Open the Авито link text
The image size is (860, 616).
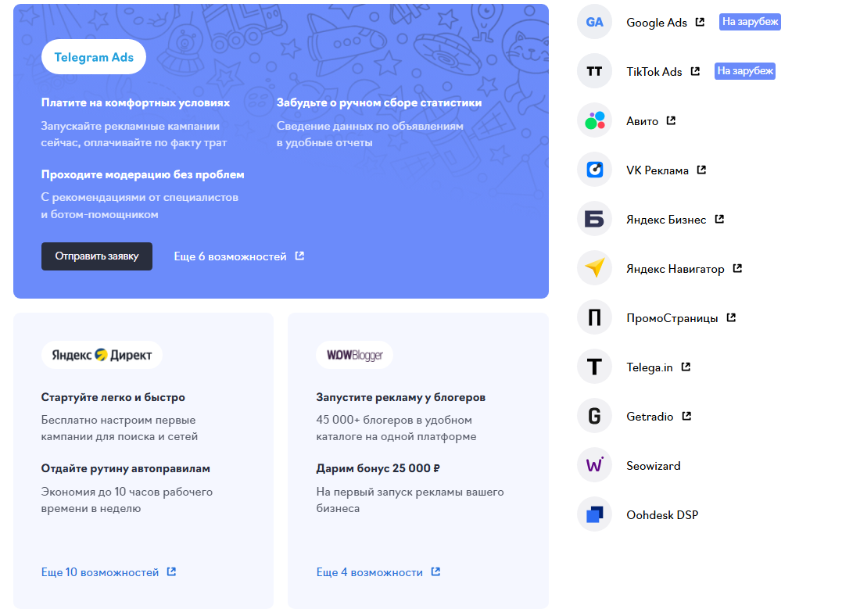[x=642, y=121]
